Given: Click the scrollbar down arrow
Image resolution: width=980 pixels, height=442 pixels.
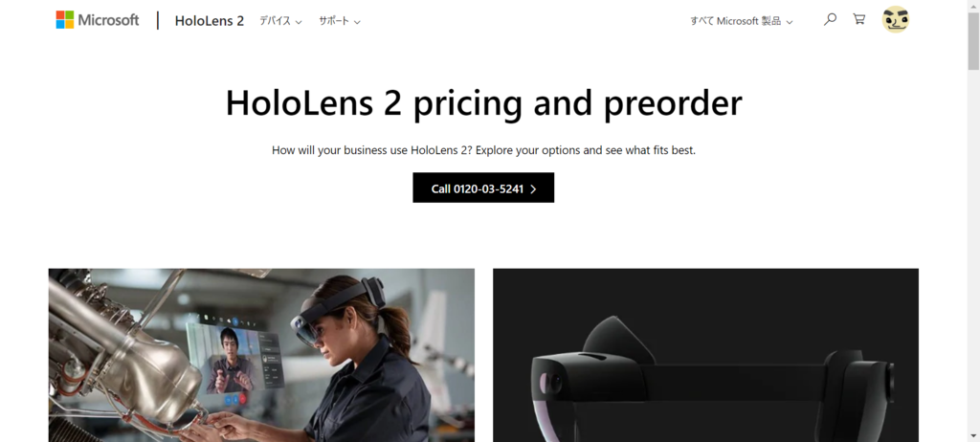Looking at the screenshot, I should click(973, 435).
